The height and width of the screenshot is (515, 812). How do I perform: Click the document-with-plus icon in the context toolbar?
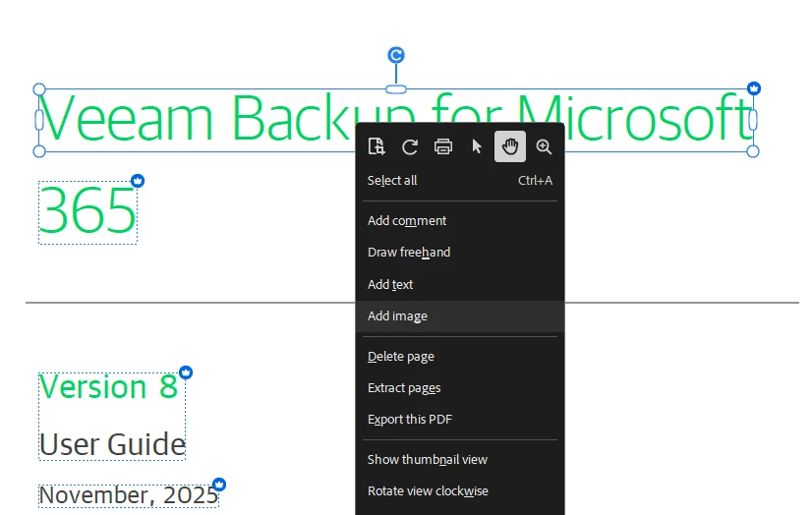pos(377,146)
